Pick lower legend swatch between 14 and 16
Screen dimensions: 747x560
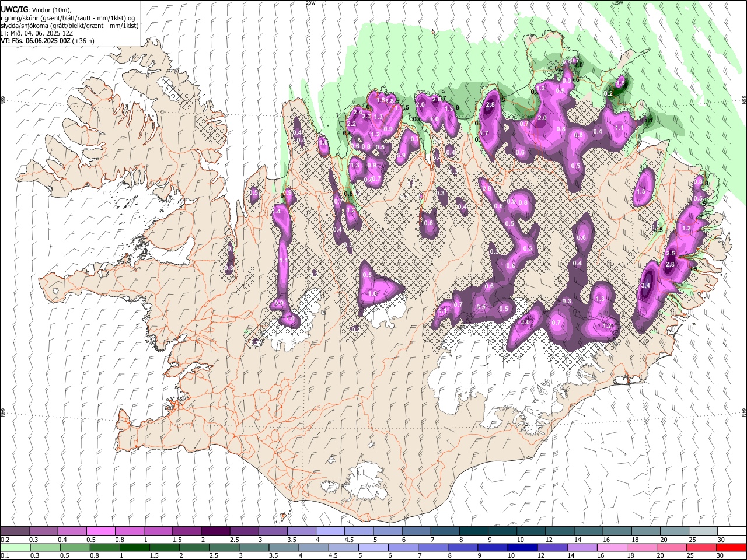[x=582, y=548]
